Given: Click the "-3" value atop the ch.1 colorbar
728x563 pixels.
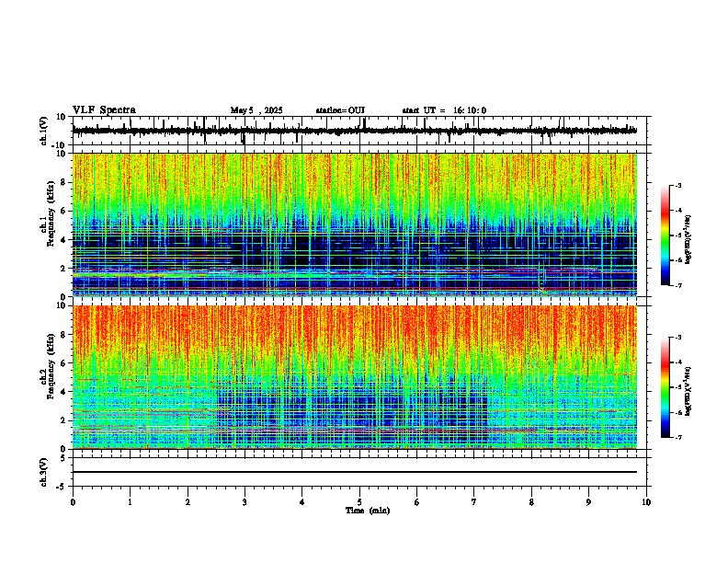Looking at the screenshot, I should (678, 185).
